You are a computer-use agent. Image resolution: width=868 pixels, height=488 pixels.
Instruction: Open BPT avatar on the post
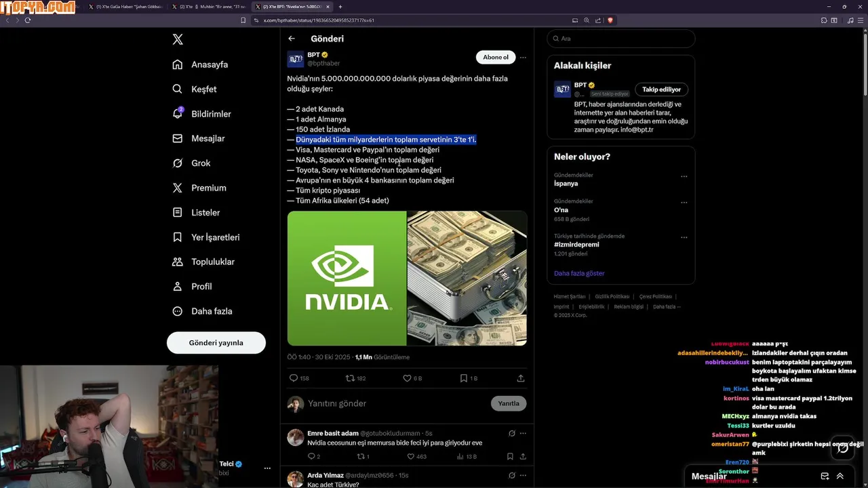(x=296, y=59)
